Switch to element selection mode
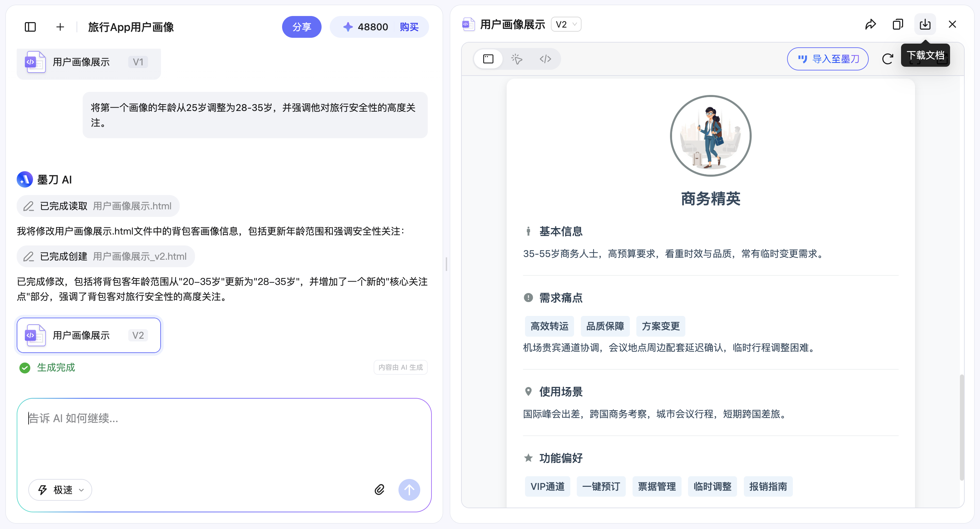 [517, 59]
